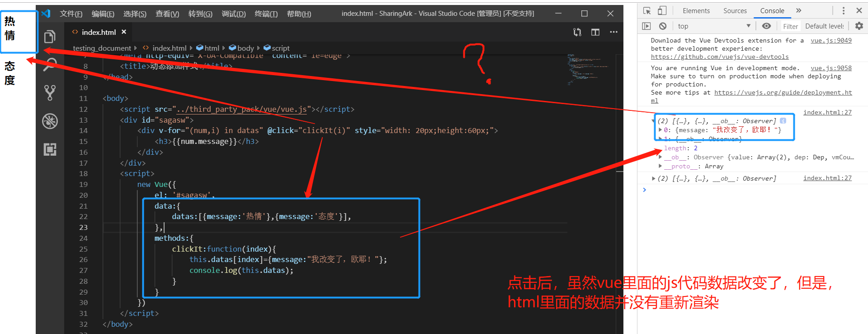
Task: Show more DevTools tabs chevron
Action: (x=798, y=10)
